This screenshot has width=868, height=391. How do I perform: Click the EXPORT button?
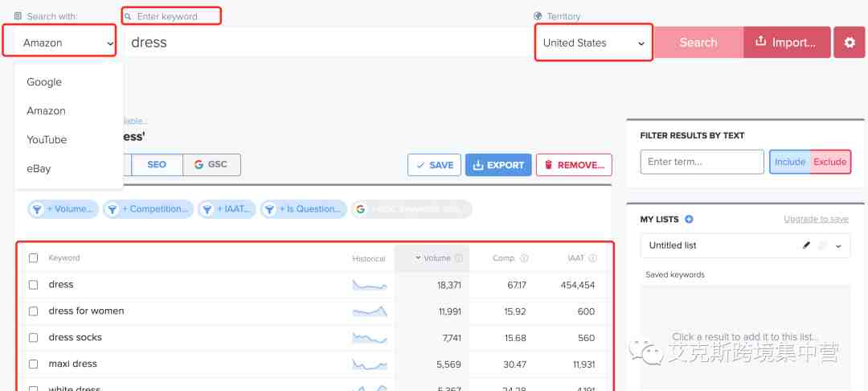498,165
